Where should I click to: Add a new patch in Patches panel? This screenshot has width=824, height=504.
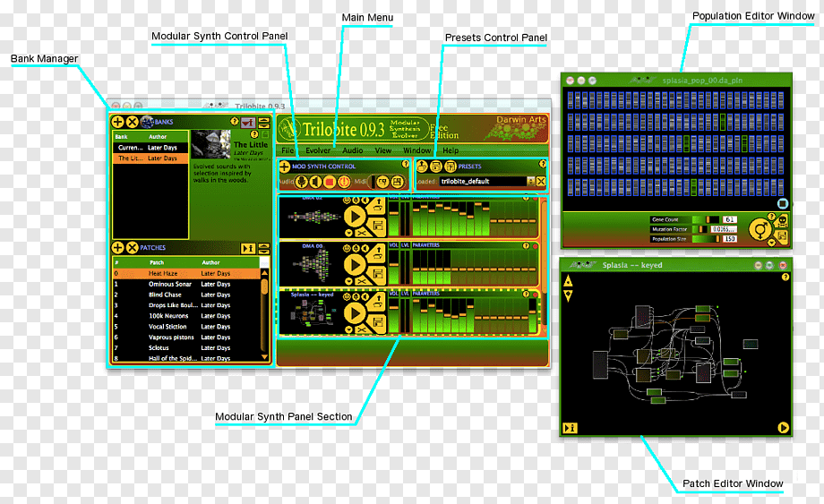tap(117, 248)
